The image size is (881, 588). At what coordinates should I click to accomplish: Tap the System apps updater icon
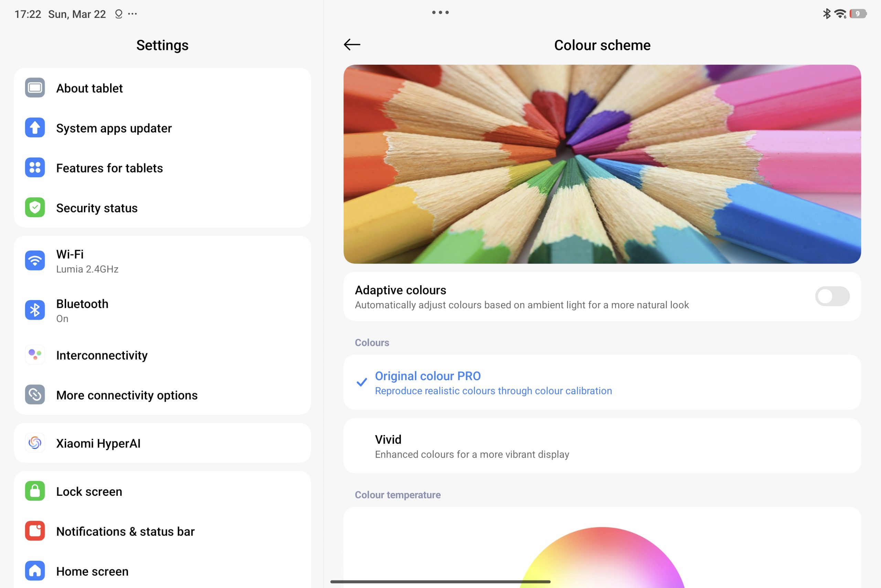click(35, 128)
